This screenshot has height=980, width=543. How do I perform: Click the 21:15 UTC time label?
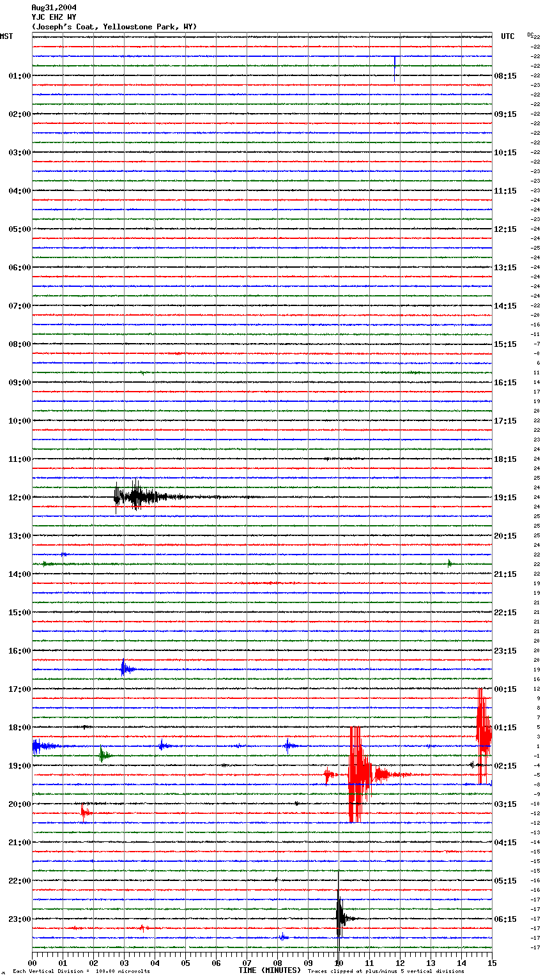(505, 574)
